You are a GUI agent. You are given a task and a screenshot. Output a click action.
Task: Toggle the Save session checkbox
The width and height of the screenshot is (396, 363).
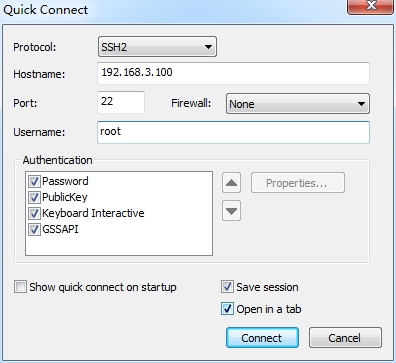tap(227, 287)
